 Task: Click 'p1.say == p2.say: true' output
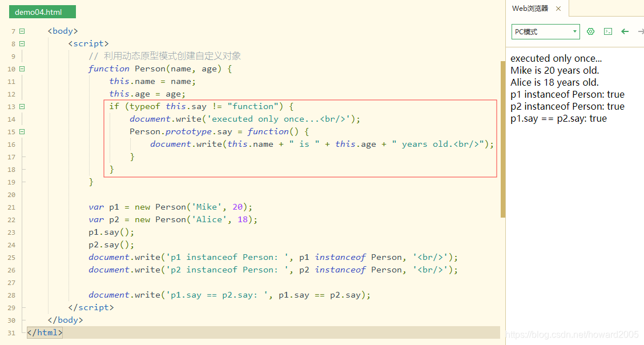pyautogui.click(x=558, y=119)
